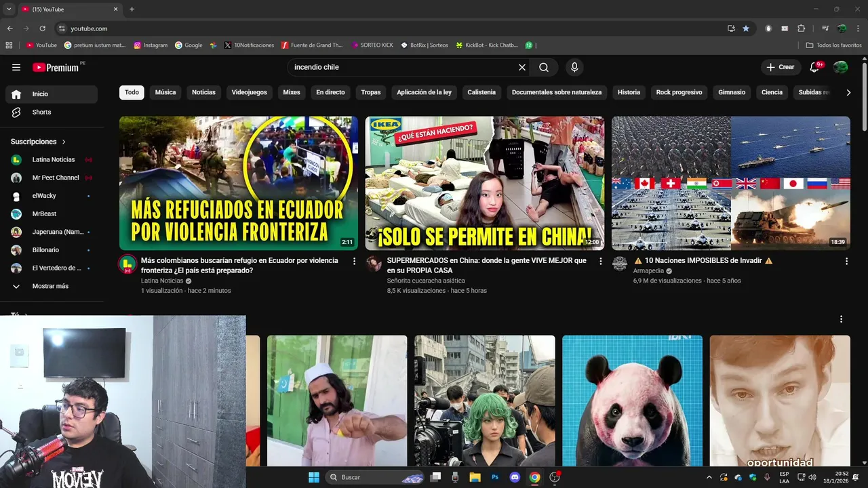This screenshot has height=488, width=868.
Task: Start voice search with the microphone
Action: (574, 67)
